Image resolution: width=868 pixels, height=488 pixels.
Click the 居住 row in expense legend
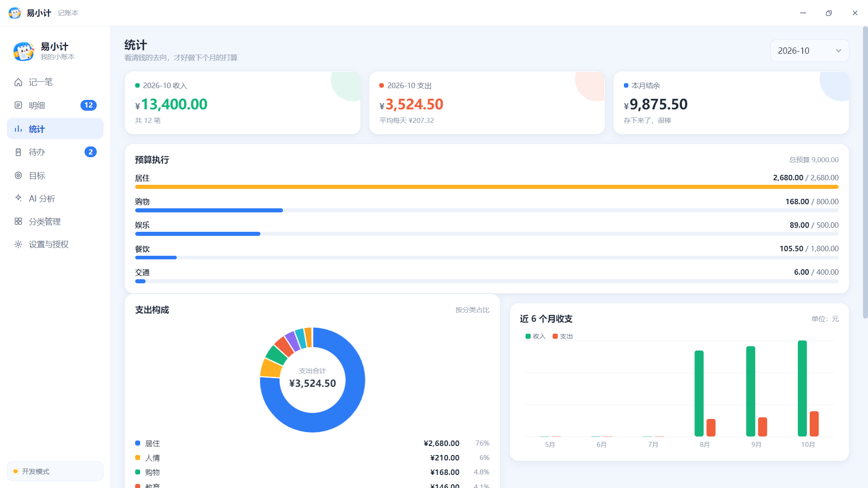coord(312,443)
